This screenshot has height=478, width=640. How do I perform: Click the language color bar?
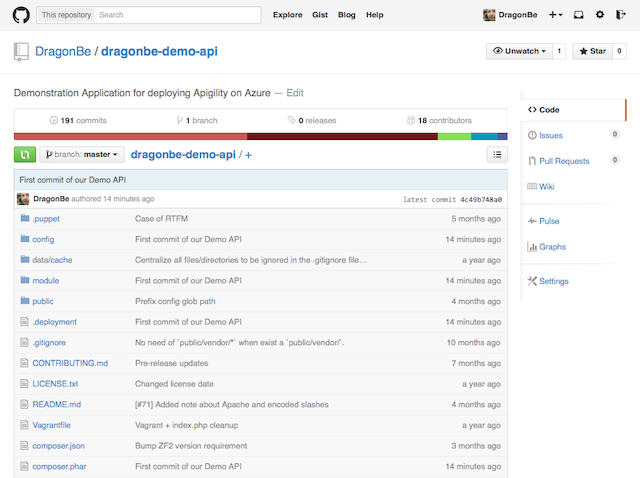[260, 136]
